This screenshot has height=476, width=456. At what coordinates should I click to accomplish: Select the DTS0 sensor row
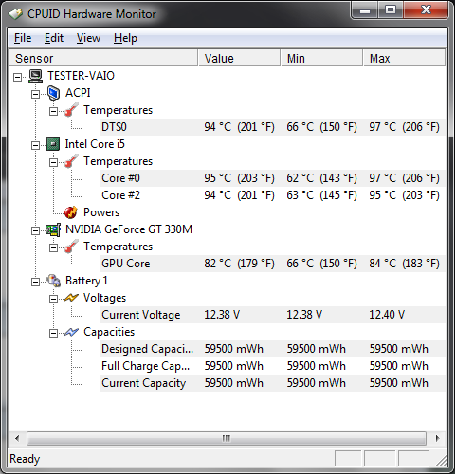272,127
